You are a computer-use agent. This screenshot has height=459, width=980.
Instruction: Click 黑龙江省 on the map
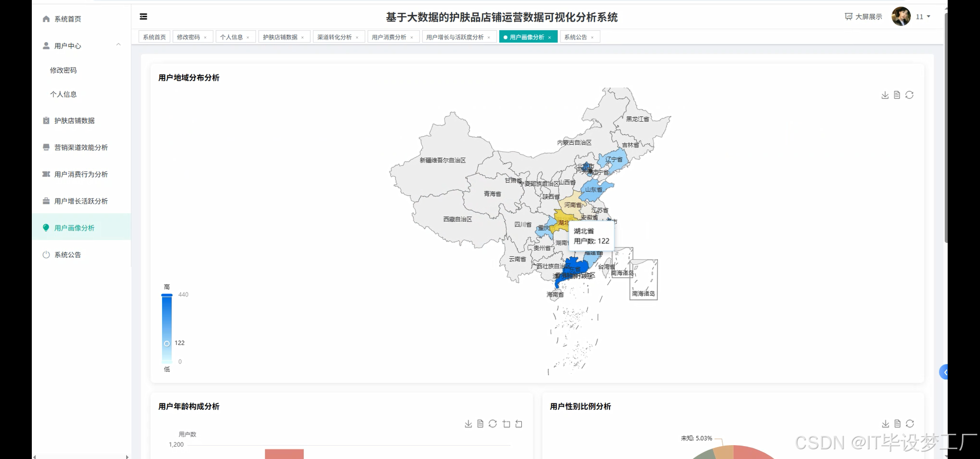(x=637, y=119)
